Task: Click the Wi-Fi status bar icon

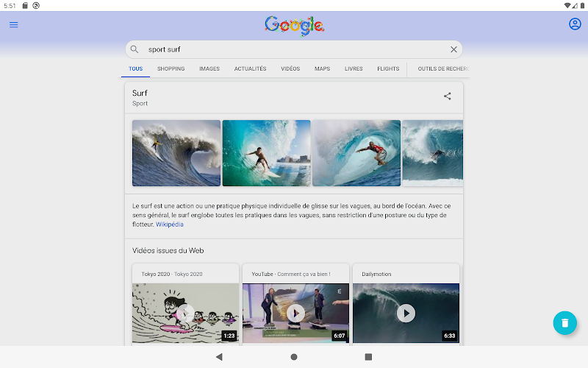Action: point(567,5)
